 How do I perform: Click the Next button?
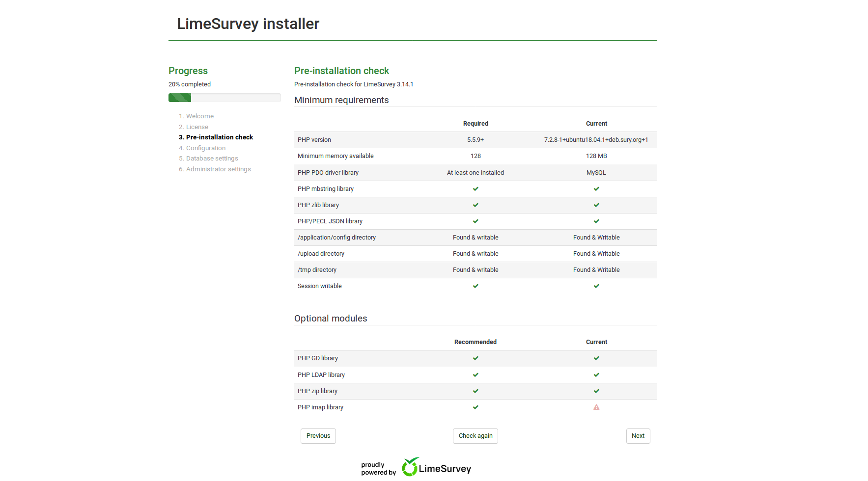638,436
